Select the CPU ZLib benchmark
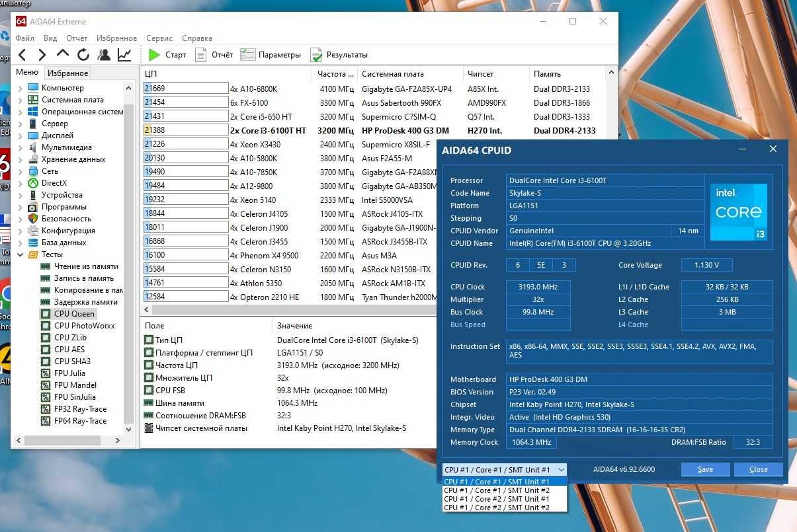The height and width of the screenshot is (532, 797). (x=63, y=338)
